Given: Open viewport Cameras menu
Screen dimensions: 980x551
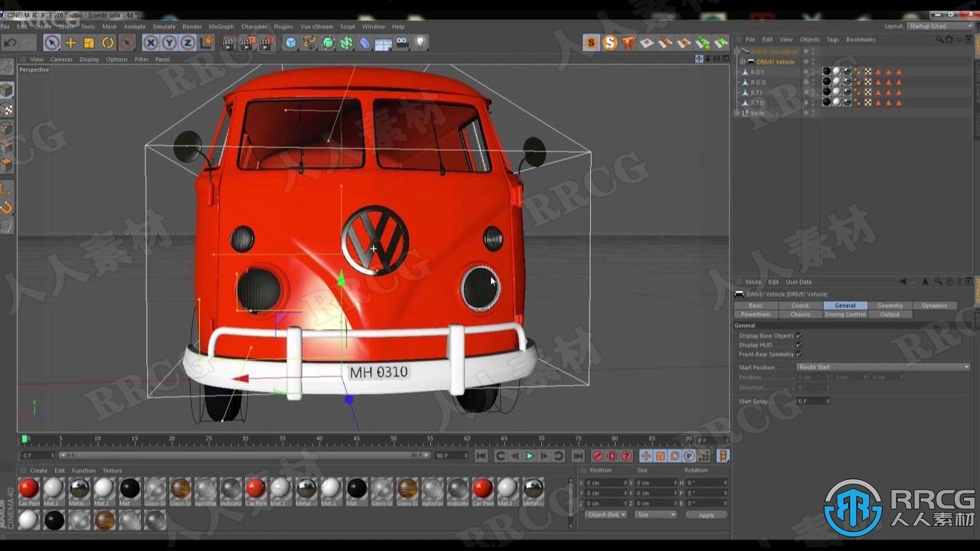Looking at the screenshot, I should 61,59.
